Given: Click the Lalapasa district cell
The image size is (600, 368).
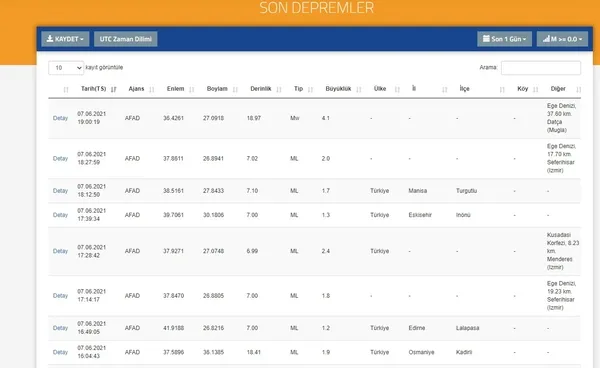Looking at the screenshot, I should coord(467,328).
